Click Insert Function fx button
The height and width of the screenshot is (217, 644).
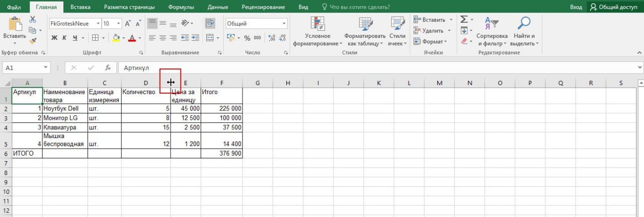(x=107, y=67)
